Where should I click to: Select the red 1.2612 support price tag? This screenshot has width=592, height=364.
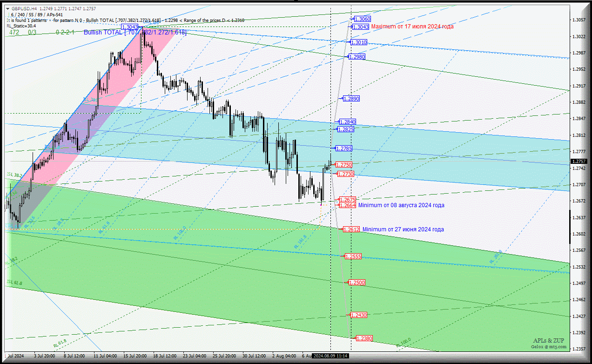point(351,229)
